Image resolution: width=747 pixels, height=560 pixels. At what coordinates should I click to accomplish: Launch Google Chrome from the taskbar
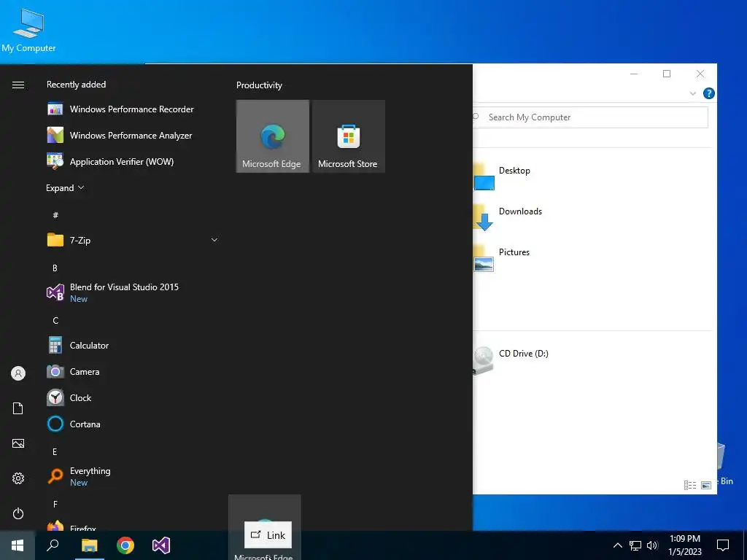125,545
